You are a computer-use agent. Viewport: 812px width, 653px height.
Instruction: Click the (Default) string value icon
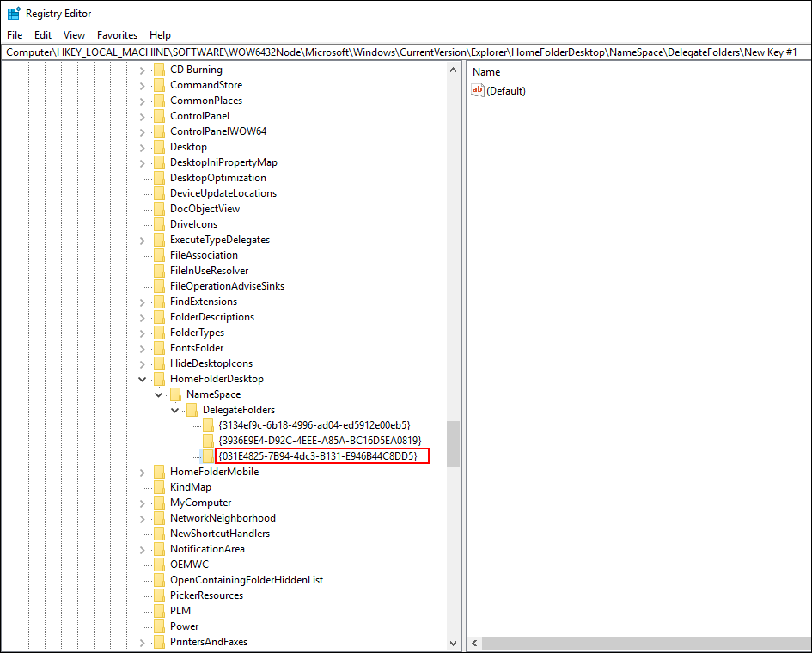(478, 90)
